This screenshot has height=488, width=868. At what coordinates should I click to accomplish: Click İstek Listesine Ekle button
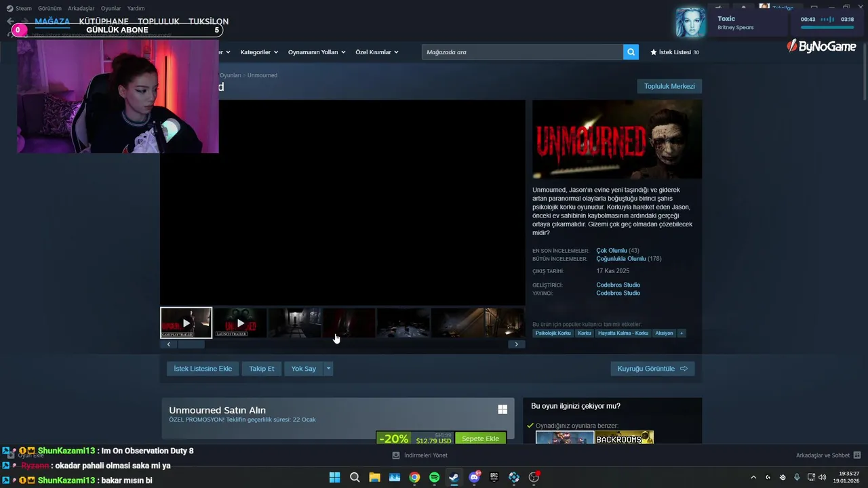[203, 369]
